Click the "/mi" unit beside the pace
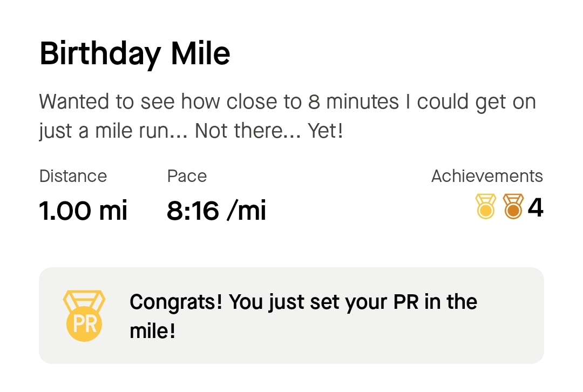Screen dimensions: 583x392 point(246,211)
